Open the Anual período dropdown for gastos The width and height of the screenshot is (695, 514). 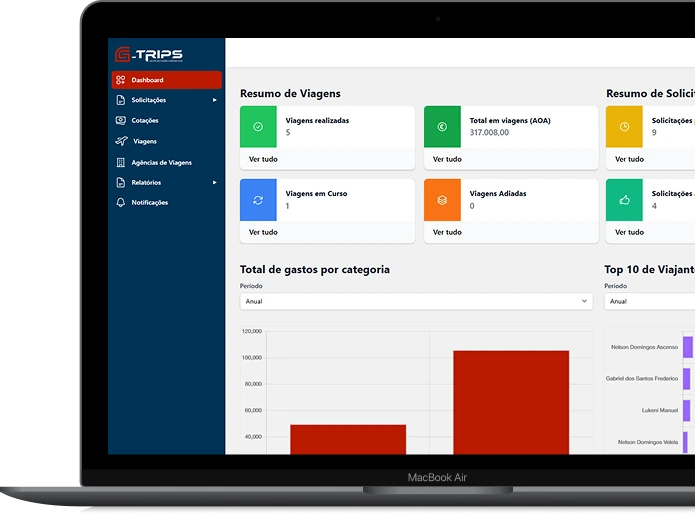tap(415, 301)
